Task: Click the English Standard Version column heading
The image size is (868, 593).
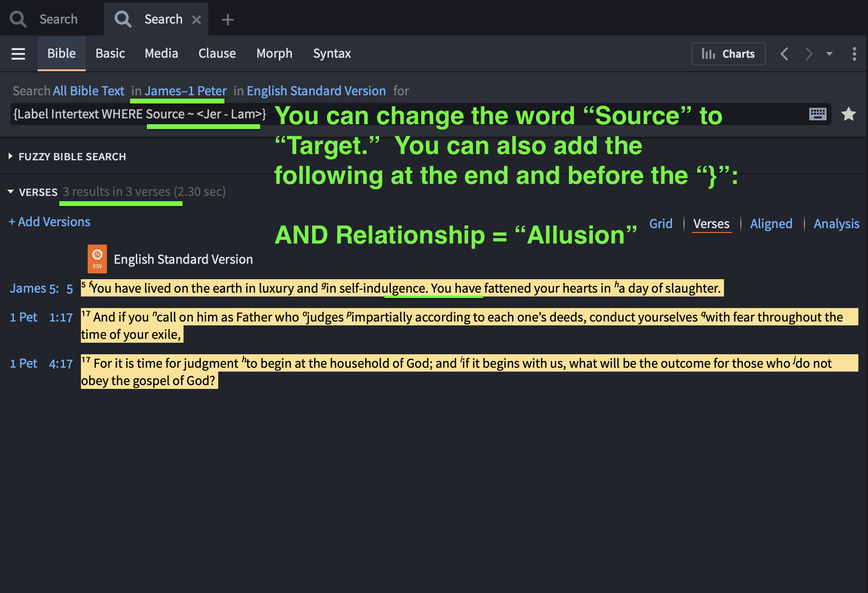Action: click(x=183, y=259)
